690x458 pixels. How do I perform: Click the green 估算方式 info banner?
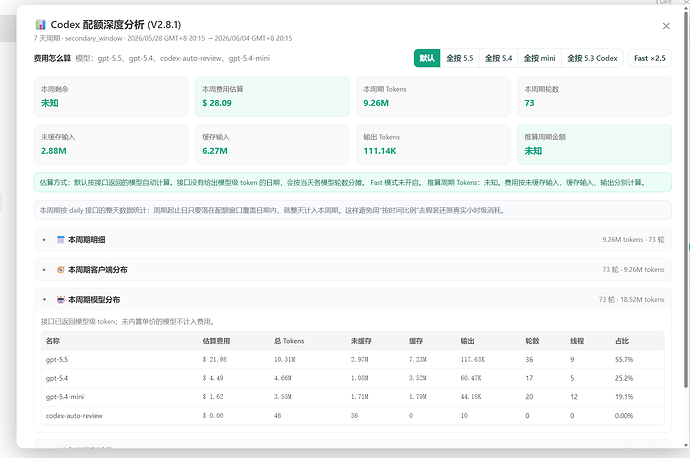click(x=352, y=182)
